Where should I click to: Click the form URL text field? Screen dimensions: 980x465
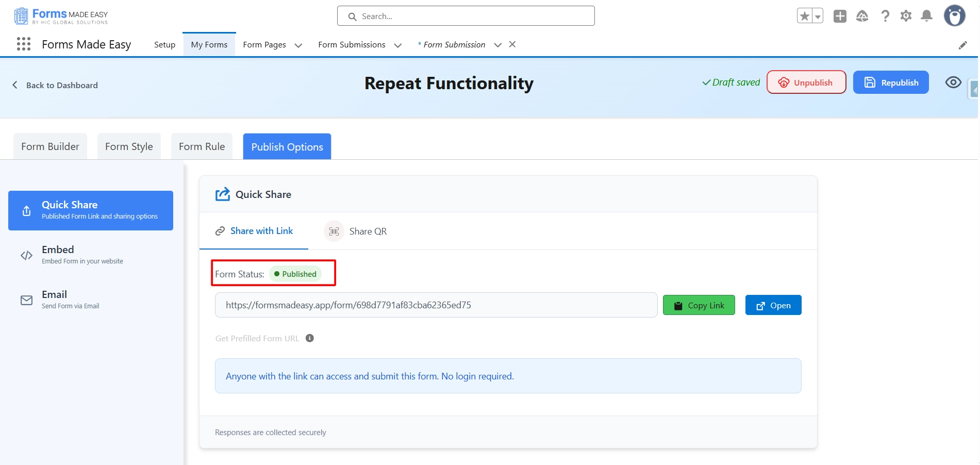point(436,305)
